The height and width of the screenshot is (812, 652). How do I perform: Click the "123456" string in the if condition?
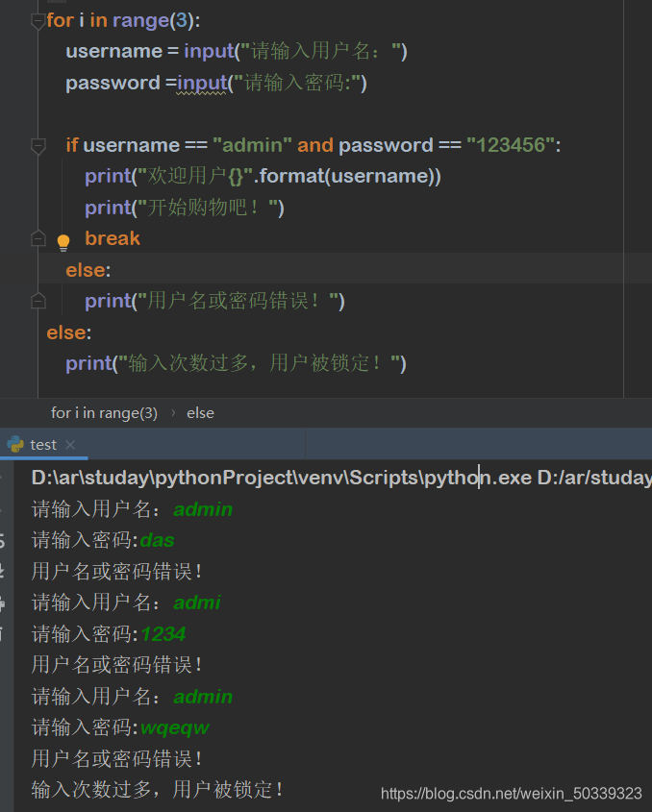(x=511, y=145)
